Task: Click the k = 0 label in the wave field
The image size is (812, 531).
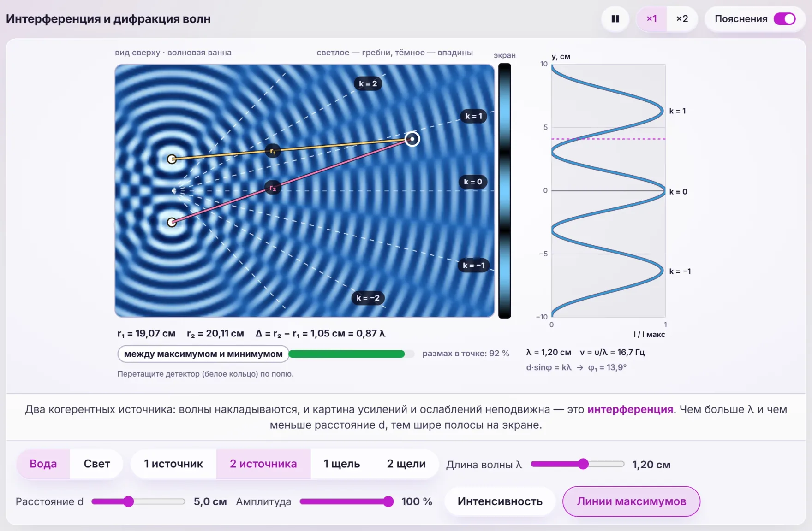Action: (x=473, y=182)
